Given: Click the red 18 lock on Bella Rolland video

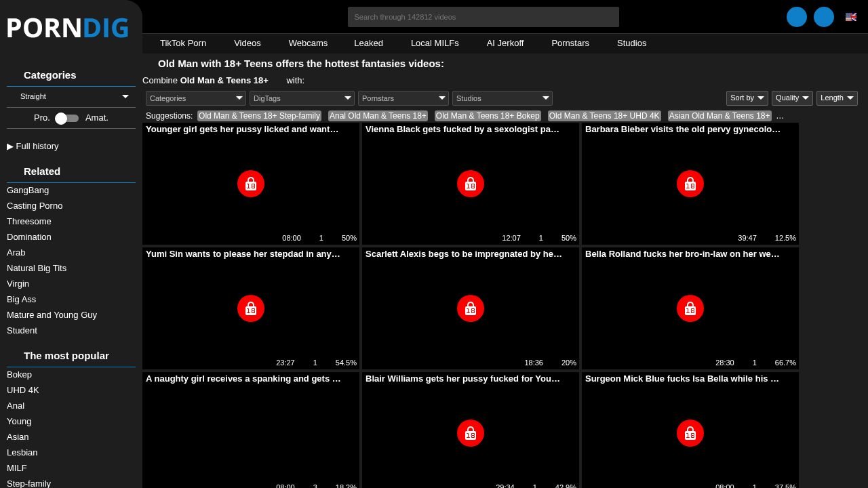Looking at the screenshot, I should pyautogui.click(x=690, y=308).
